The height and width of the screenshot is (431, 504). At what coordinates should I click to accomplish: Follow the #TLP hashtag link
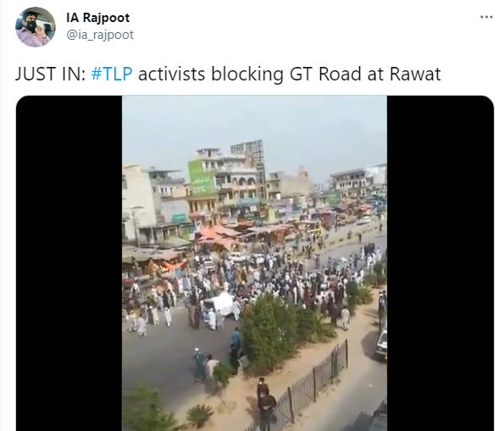click(x=112, y=74)
